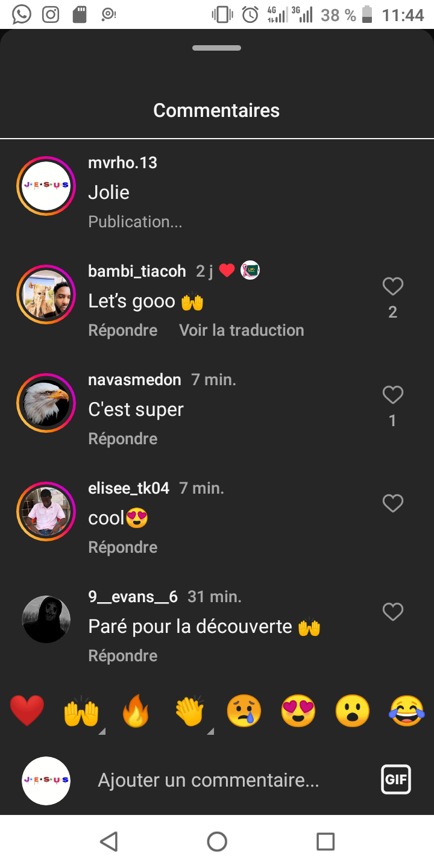The height and width of the screenshot is (868, 434).
Task: Tap "Voir la traduction" link
Action: click(242, 330)
